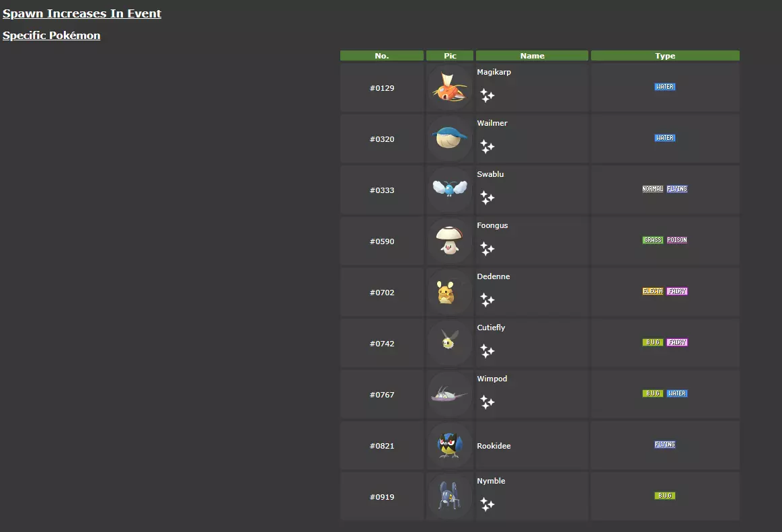Click the shiny sparkle icon under Dedenne
The height and width of the screenshot is (532, 782).
tap(487, 300)
